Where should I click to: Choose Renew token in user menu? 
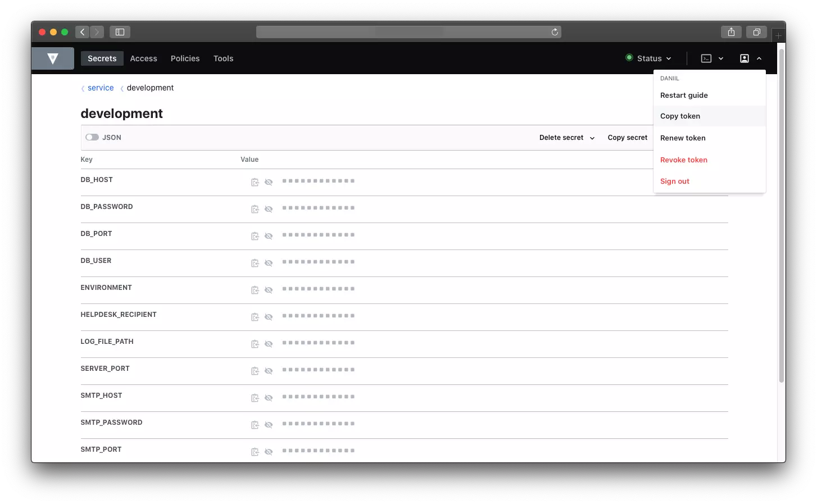[710, 138]
